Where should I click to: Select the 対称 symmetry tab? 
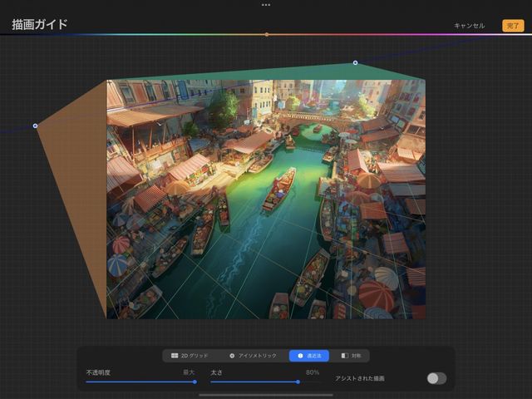[351, 356]
